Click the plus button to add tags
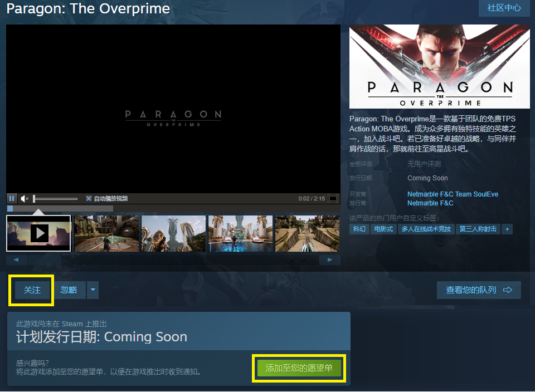 pos(507,229)
